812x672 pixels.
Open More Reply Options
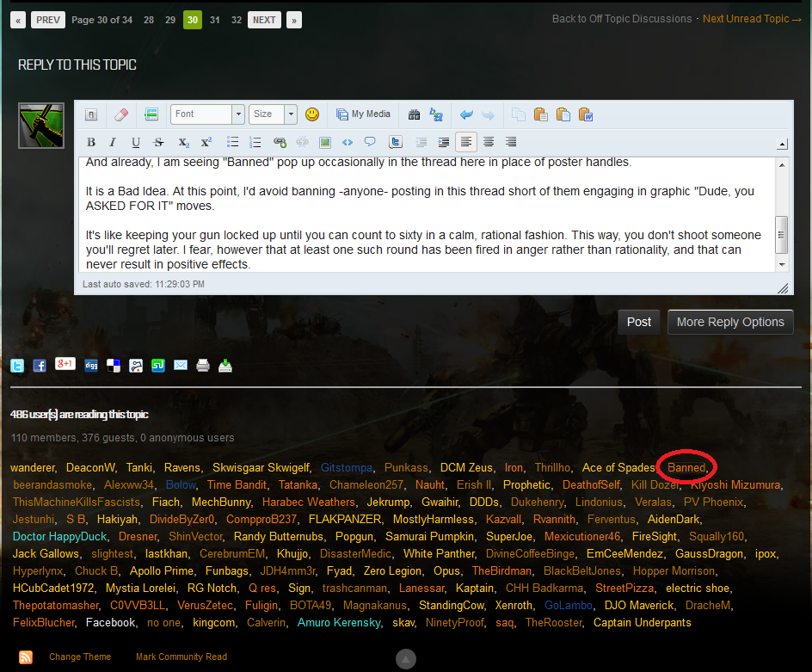[730, 323]
